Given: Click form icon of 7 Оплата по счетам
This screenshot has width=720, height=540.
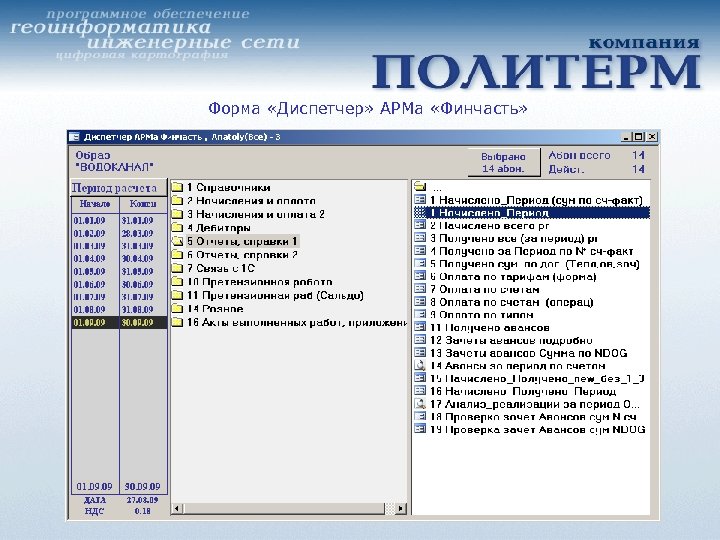Looking at the screenshot, I should 420,289.
